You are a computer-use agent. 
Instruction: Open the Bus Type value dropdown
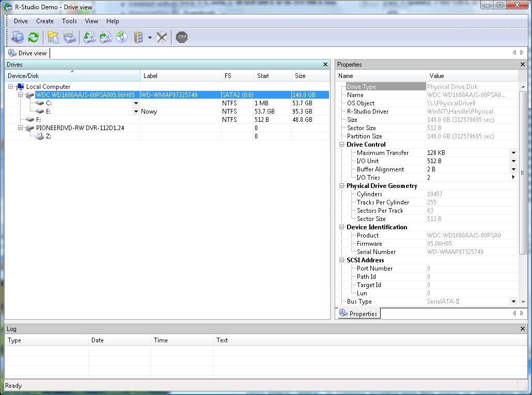[513, 302]
